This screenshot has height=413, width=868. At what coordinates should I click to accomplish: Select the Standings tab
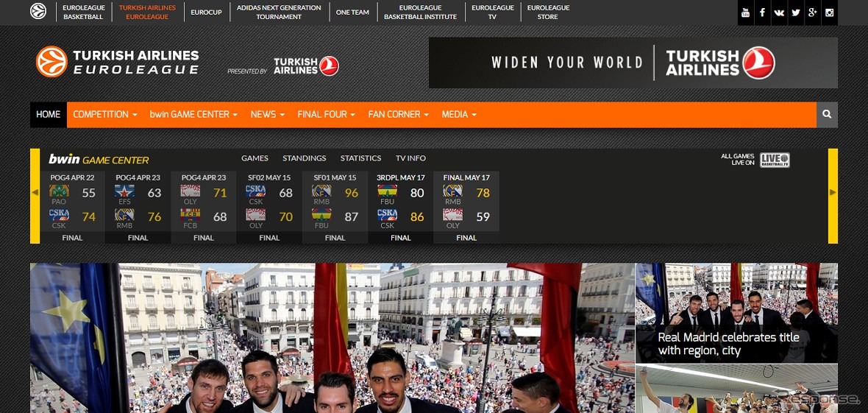pos(304,158)
